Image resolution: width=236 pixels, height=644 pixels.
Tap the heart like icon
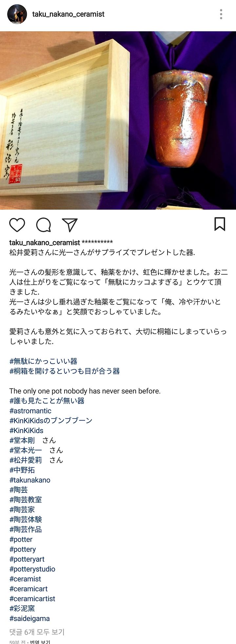tap(17, 225)
